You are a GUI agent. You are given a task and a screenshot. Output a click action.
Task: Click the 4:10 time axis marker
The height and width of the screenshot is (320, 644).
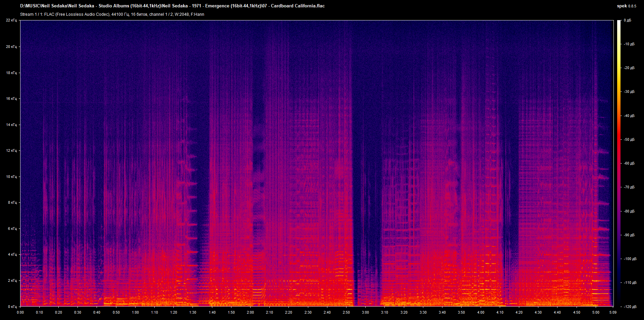click(x=500, y=312)
